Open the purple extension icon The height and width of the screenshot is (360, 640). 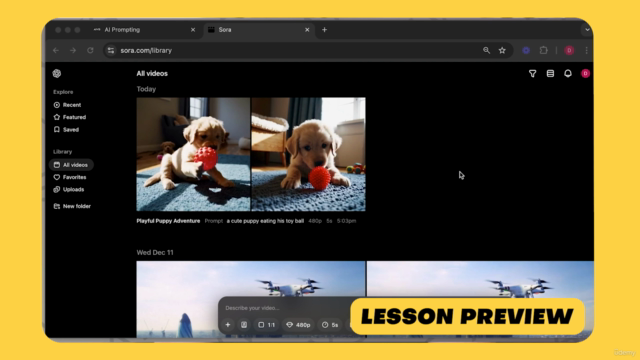coord(526,51)
